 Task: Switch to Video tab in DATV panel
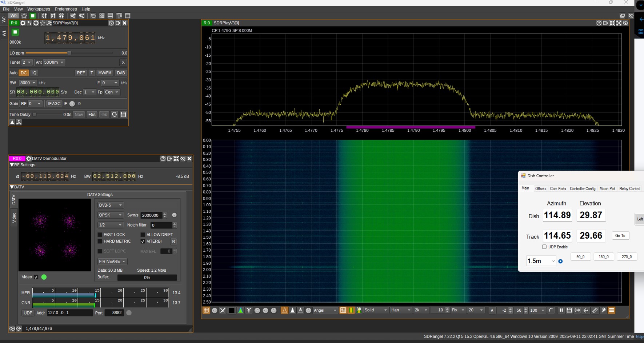pos(14,218)
